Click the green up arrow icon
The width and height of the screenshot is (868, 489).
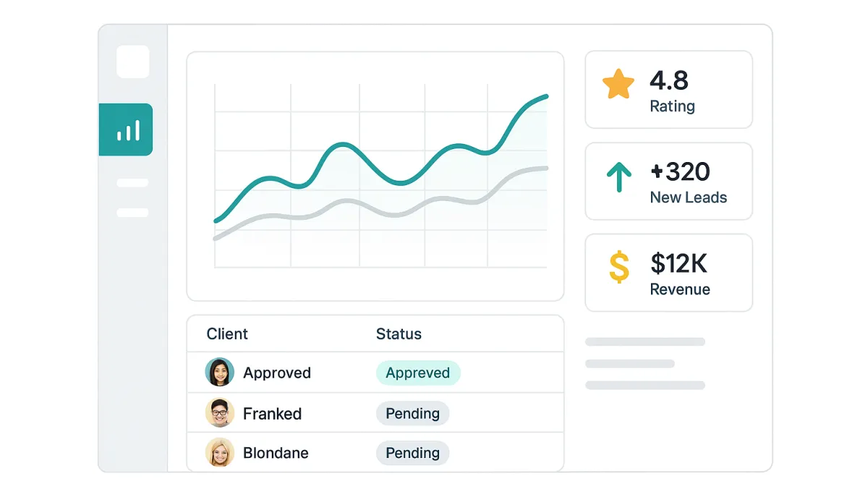coord(618,177)
